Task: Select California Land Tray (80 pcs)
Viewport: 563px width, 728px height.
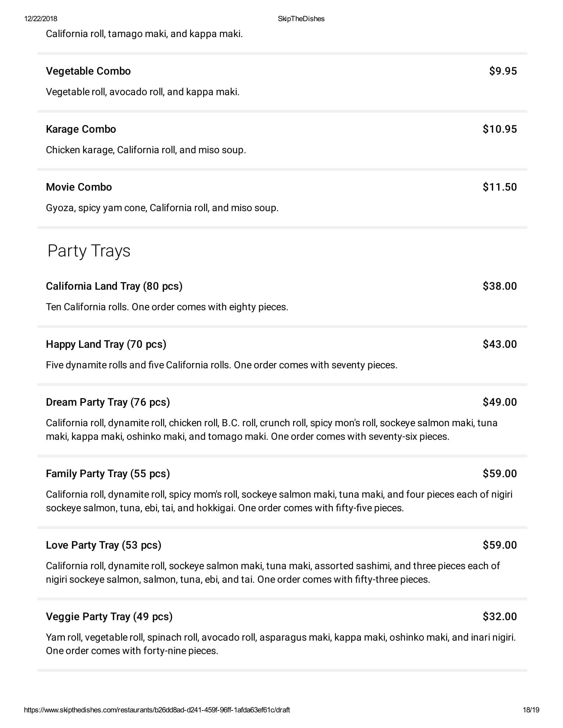Action: point(114,286)
